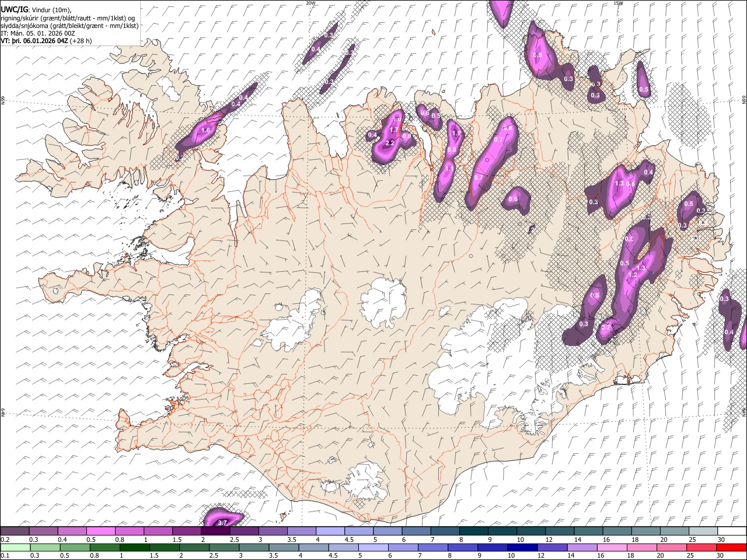Pick the bright pink 0.5 swatch in upper legend
This screenshot has width=747, height=560.
[x=100, y=531]
